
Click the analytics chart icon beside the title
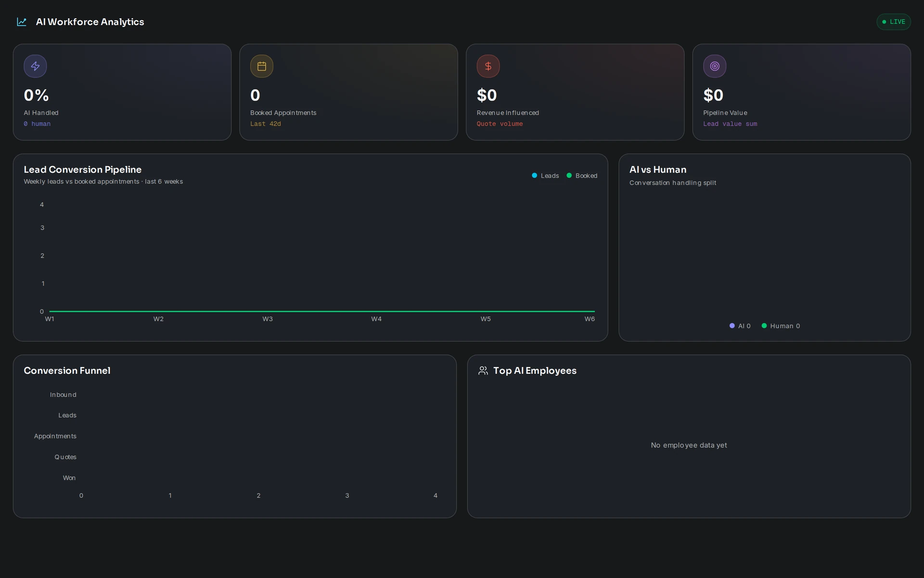click(22, 22)
